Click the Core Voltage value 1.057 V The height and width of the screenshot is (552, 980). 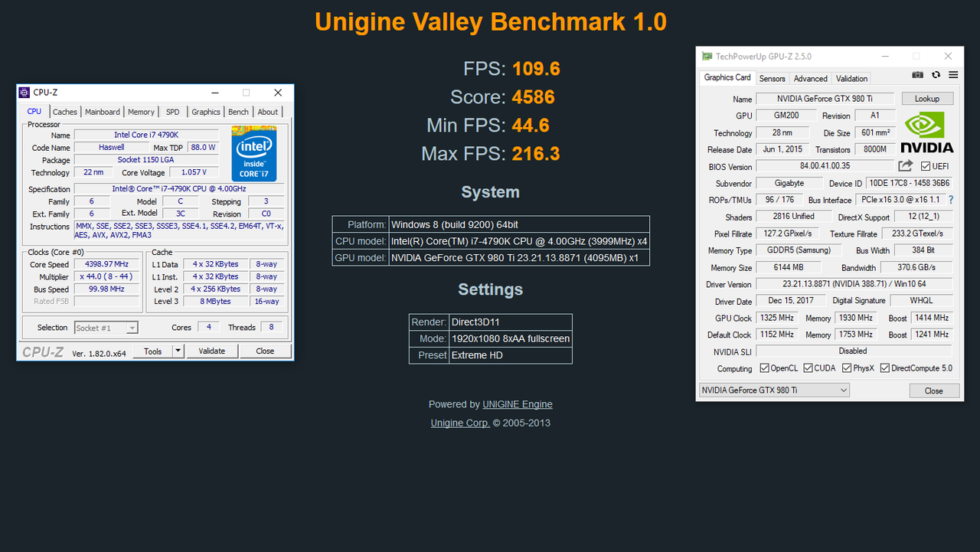click(x=194, y=172)
